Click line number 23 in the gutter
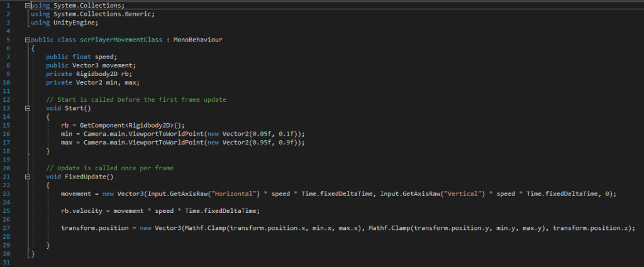Viewport: 644px width, 267px height. tap(6, 194)
